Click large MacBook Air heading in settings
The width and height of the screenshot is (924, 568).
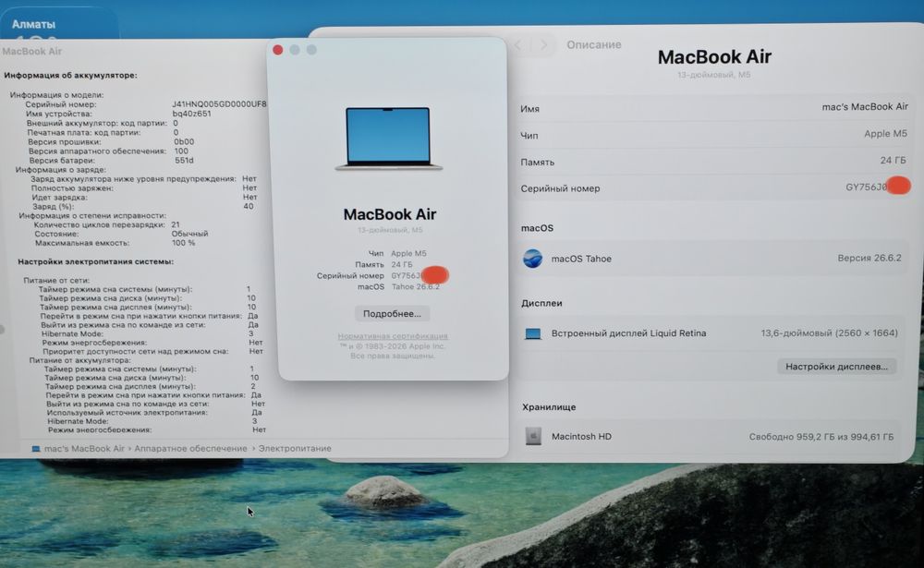(x=714, y=57)
